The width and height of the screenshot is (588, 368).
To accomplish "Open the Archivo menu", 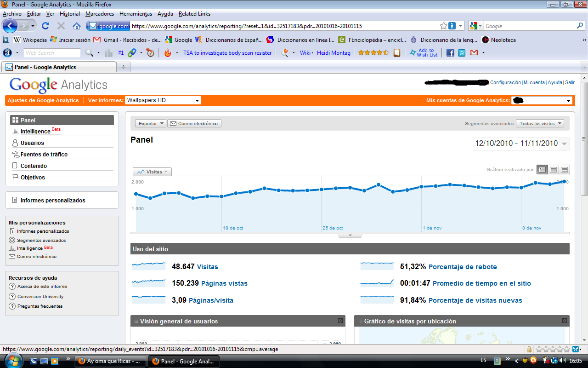I will (x=12, y=14).
